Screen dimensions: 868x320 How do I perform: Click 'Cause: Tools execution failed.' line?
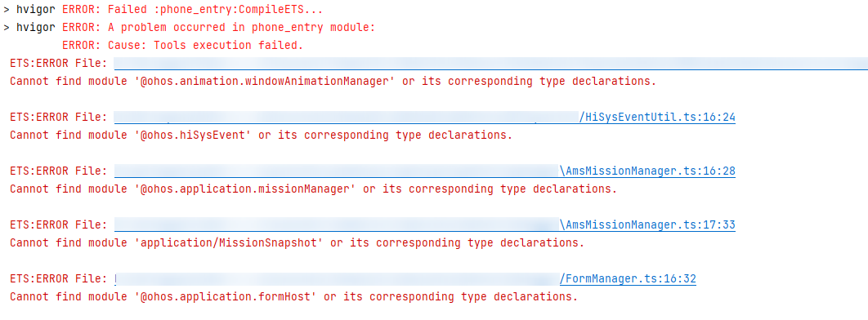pyautogui.click(x=183, y=46)
